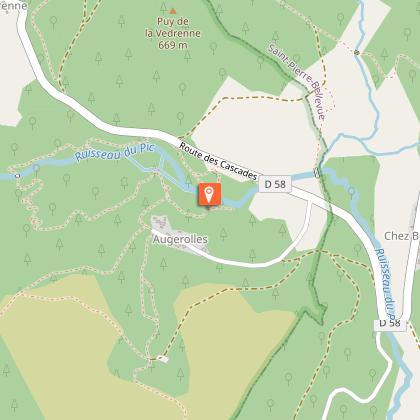The height and width of the screenshot is (420, 420).
Task: Select the D 58 road shield near Chez B
Action: tap(390, 323)
